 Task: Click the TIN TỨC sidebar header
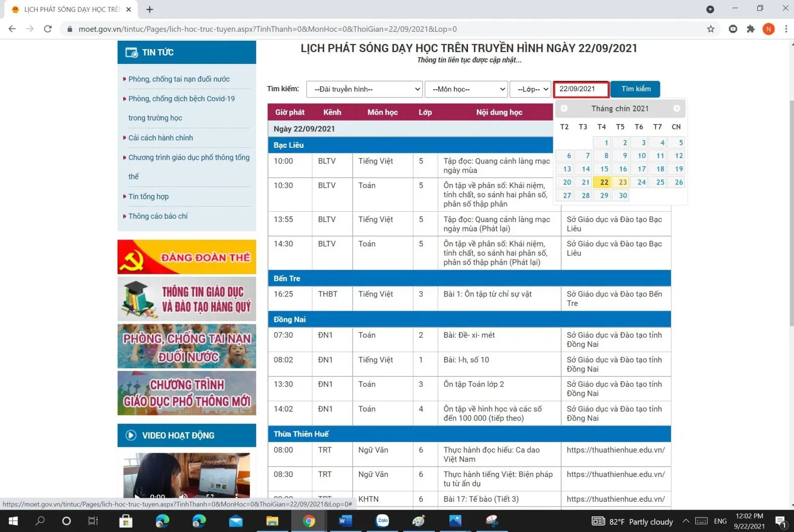point(187,52)
